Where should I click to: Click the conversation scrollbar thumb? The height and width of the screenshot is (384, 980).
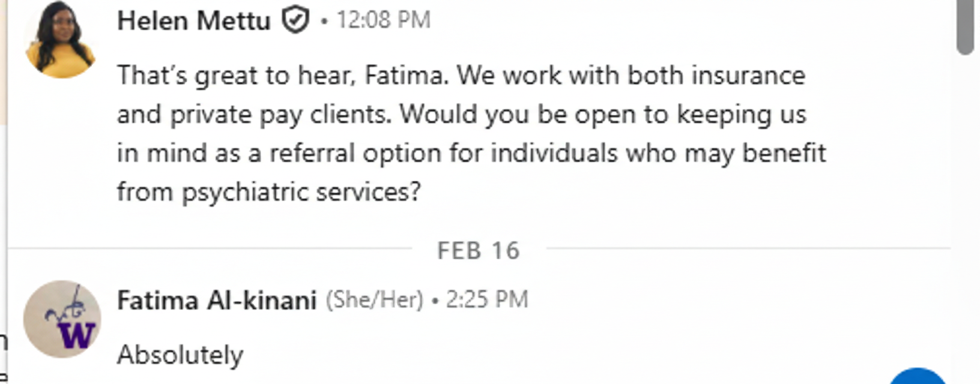click(965, 27)
